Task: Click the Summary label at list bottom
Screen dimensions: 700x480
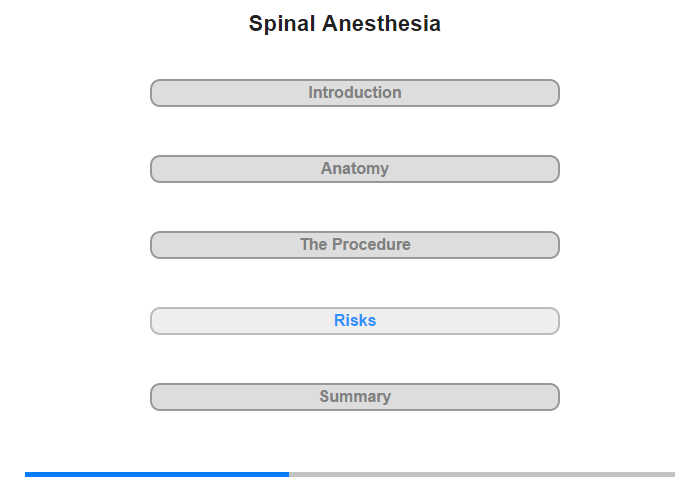Action: coord(355,397)
